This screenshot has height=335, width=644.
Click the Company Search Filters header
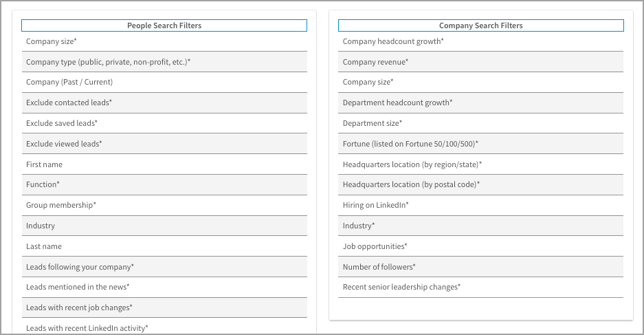tap(480, 25)
